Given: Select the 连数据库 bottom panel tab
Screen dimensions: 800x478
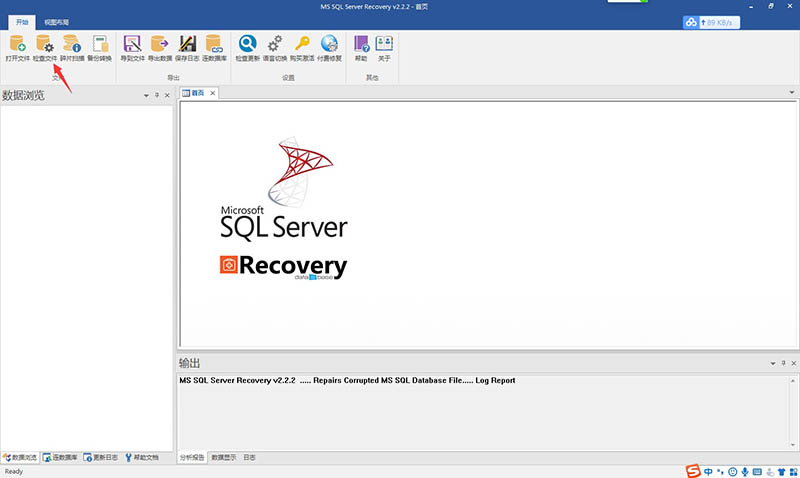Looking at the screenshot, I should click(x=60, y=458).
